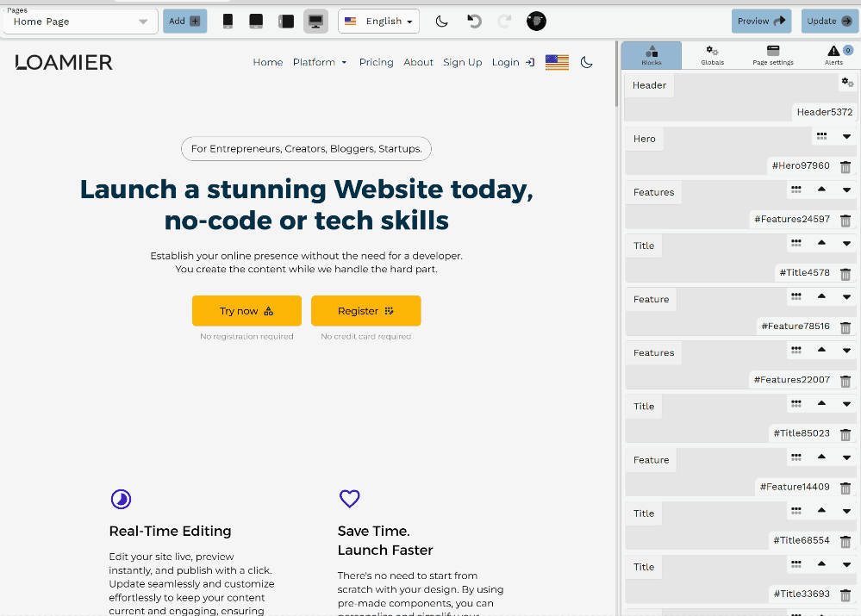861x616 pixels.
Task: Click the About navigation link
Action: click(418, 62)
